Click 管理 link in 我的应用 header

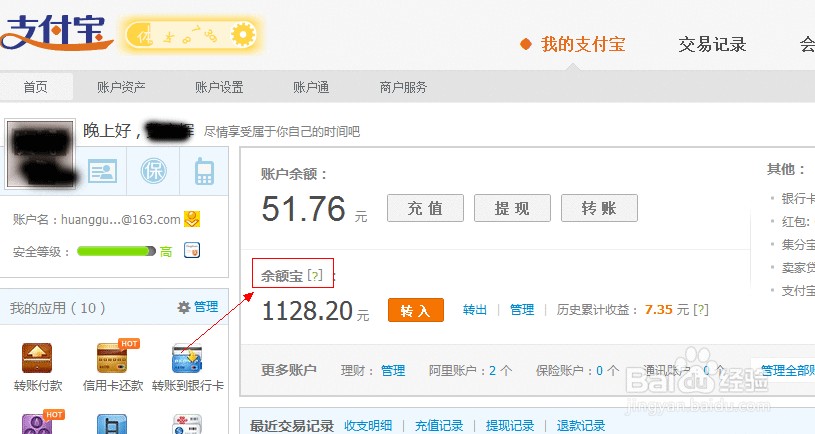206,307
